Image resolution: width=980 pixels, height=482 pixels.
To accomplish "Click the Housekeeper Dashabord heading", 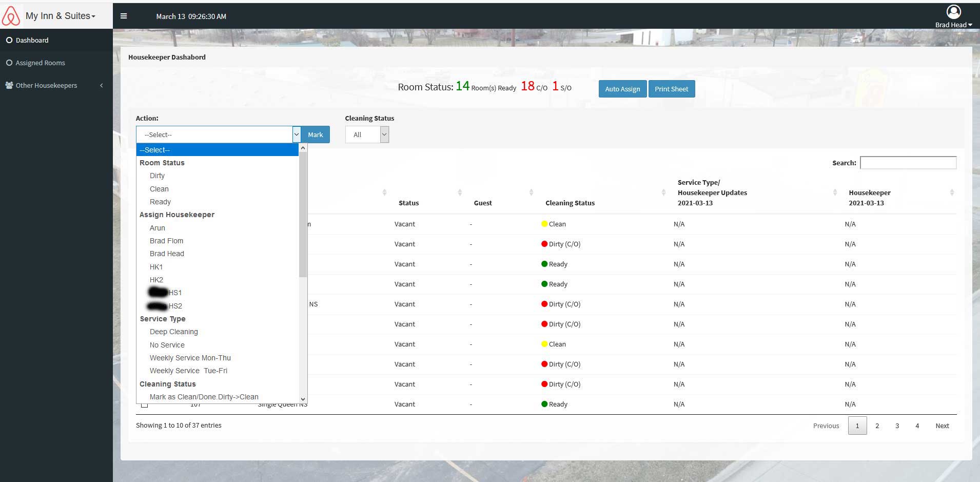I will [167, 57].
